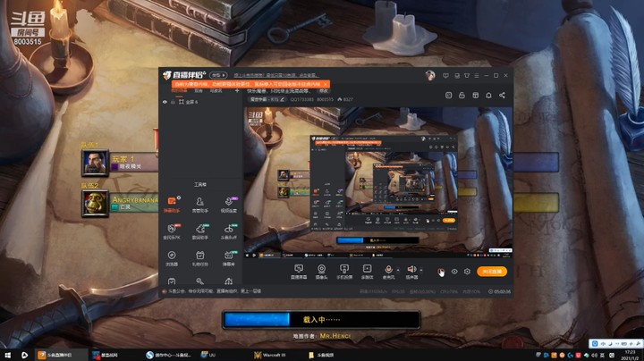The image size is (644, 361).
Task: Click the lock icon above preview
Action: tap(462, 96)
